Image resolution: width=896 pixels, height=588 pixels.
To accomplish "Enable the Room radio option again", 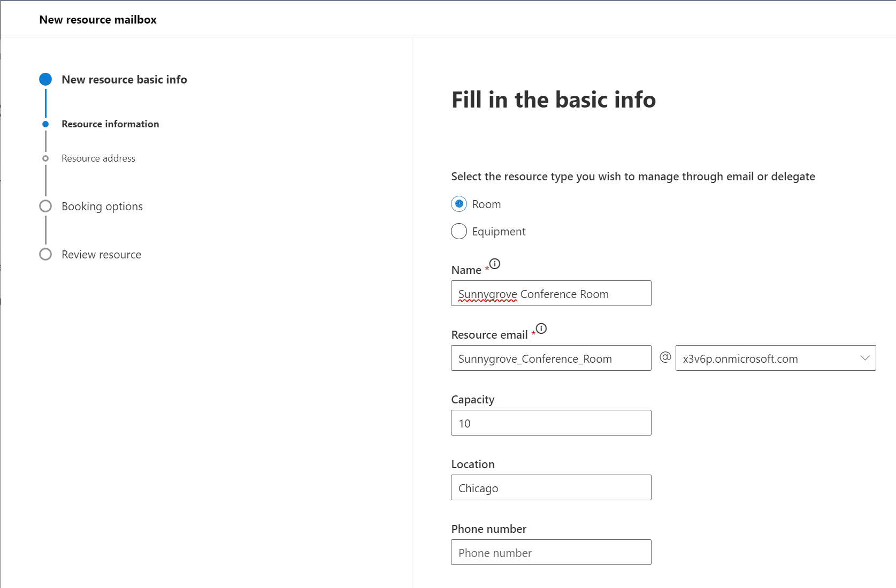I will pyautogui.click(x=458, y=204).
